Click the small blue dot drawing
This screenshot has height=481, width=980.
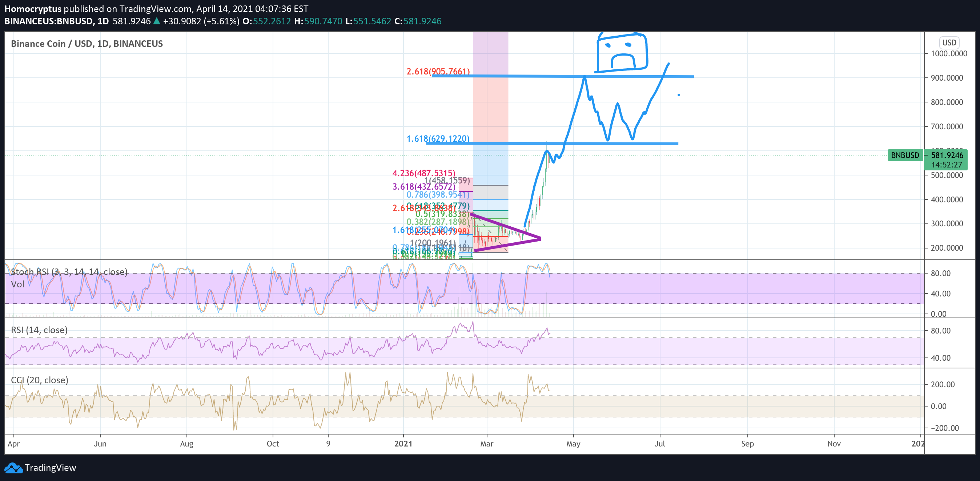(x=679, y=95)
